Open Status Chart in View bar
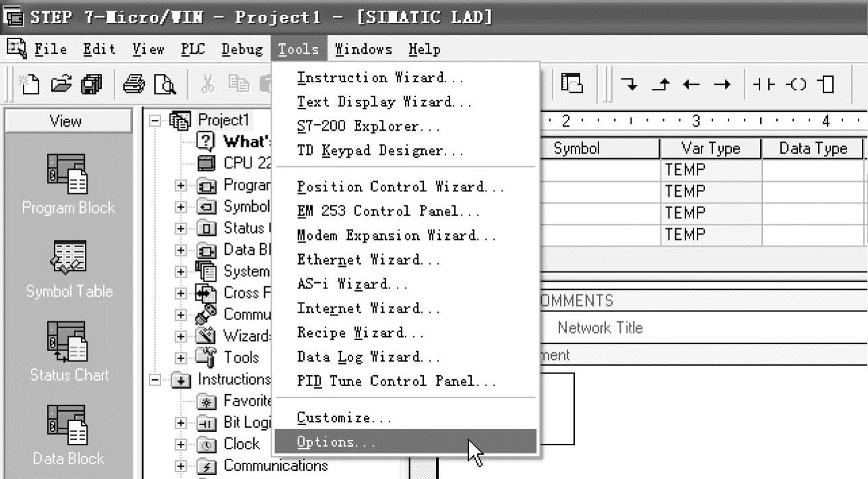868x479 pixels. point(67,351)
